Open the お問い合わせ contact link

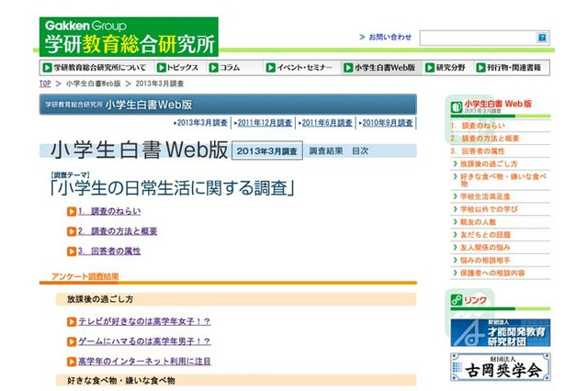point(390,37)
